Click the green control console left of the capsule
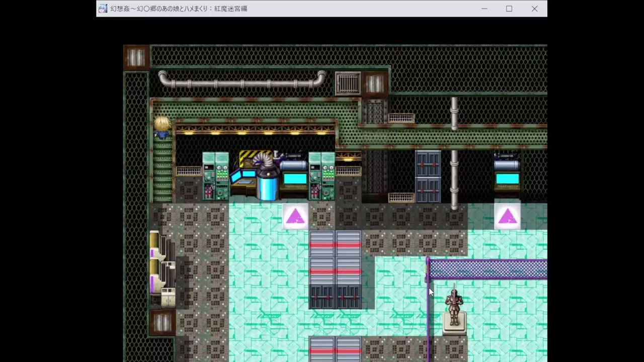This screenshot has width=644, height=362. 215,176
